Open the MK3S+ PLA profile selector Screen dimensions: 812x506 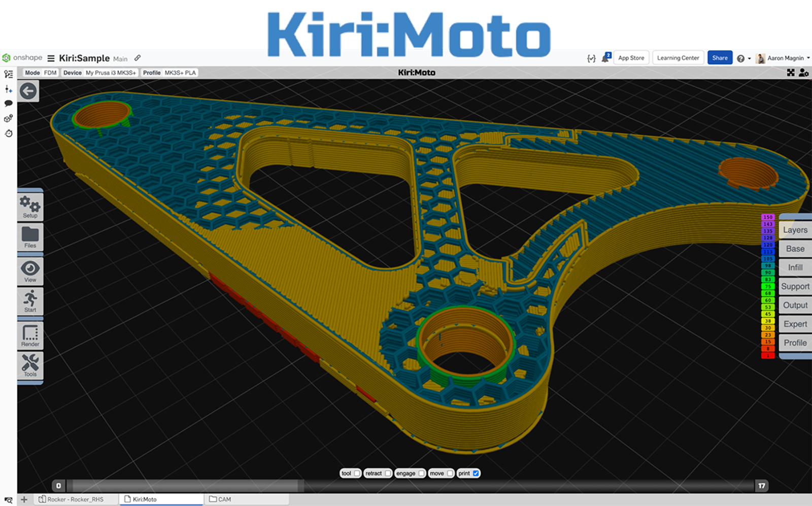click(x=180, y=73)
